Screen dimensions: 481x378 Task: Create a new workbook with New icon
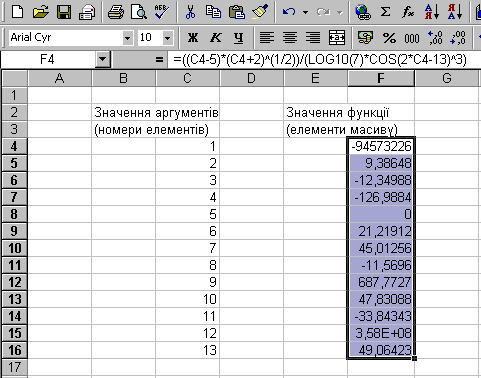[17, 12]
